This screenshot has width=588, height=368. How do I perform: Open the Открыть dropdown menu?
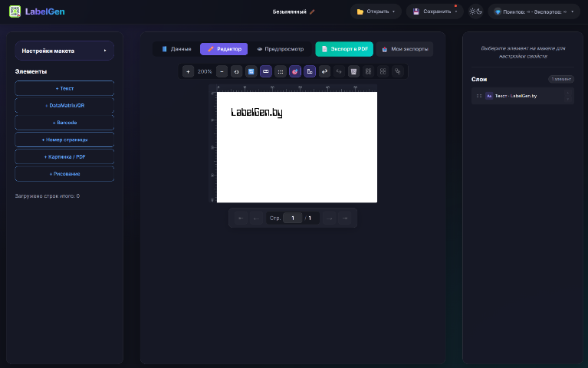[376, 11]
